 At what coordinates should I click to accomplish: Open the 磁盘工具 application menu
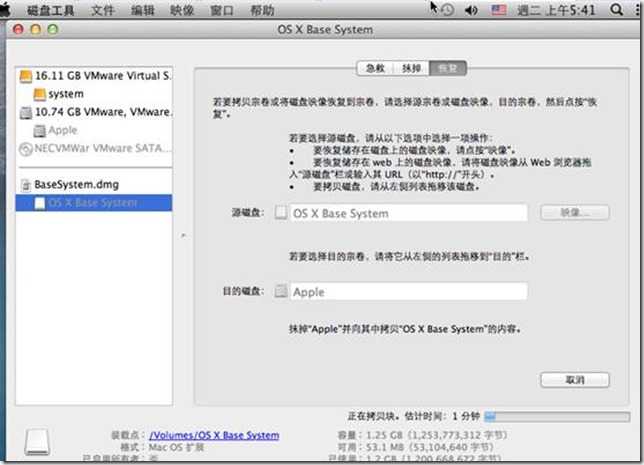51,10
